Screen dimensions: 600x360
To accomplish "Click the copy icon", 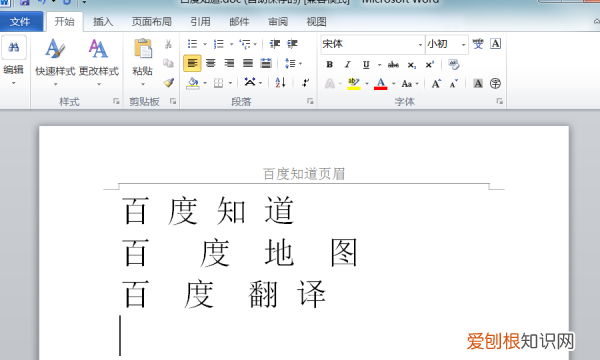I will pos(168,63).
